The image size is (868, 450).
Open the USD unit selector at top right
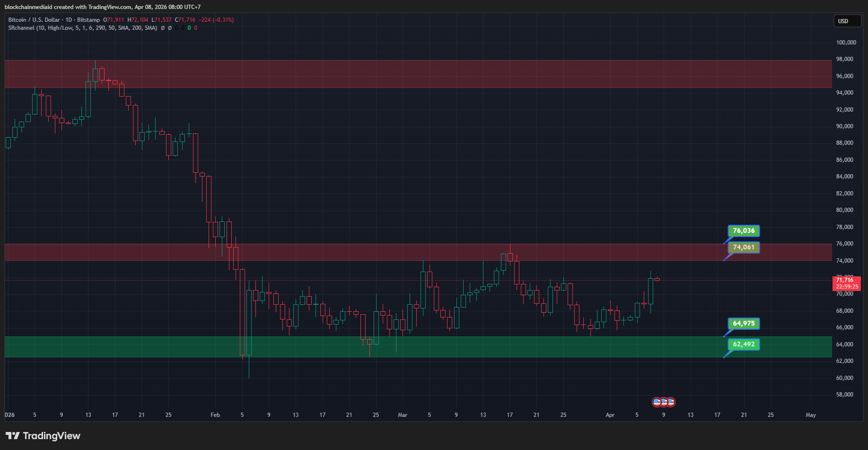[847, 21]
